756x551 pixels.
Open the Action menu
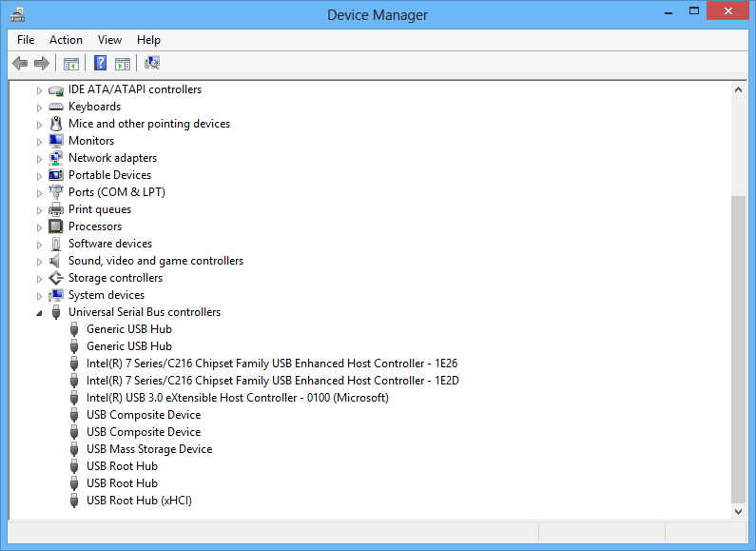pyautogui.click(x=66, y=40)
